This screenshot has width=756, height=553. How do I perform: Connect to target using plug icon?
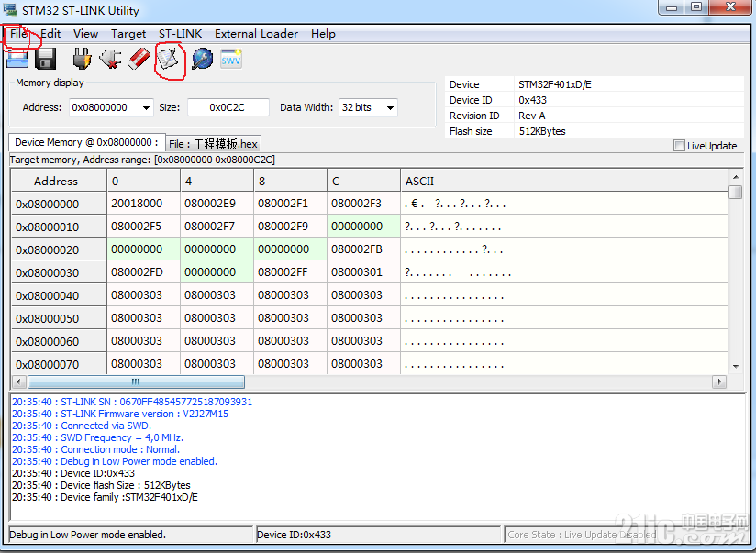(x=82, y=59)
